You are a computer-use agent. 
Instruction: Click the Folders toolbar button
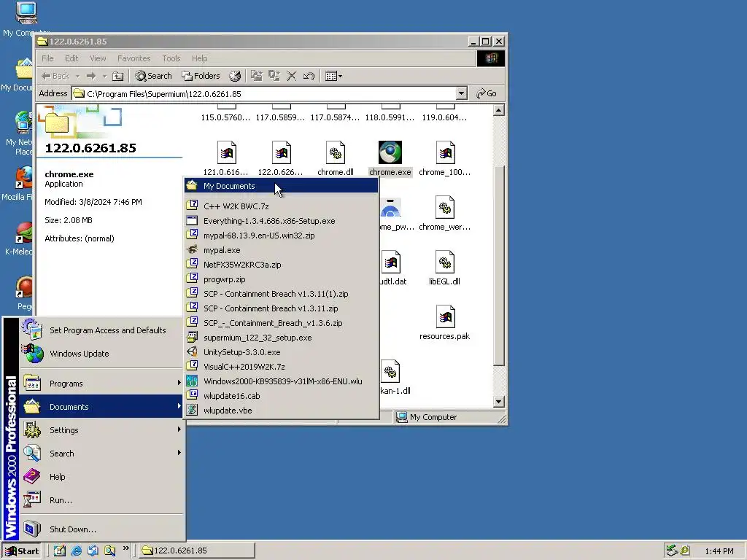[x=201, y=76]
